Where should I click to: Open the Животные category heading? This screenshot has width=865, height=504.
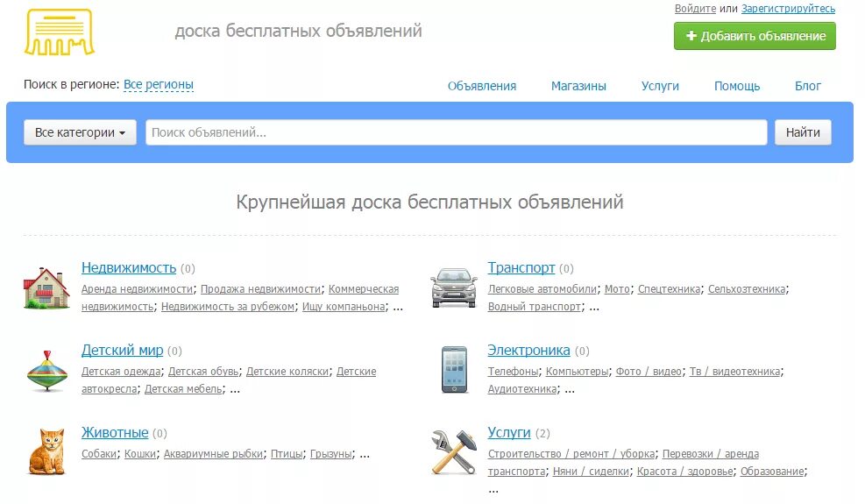[x=115, y=432]
